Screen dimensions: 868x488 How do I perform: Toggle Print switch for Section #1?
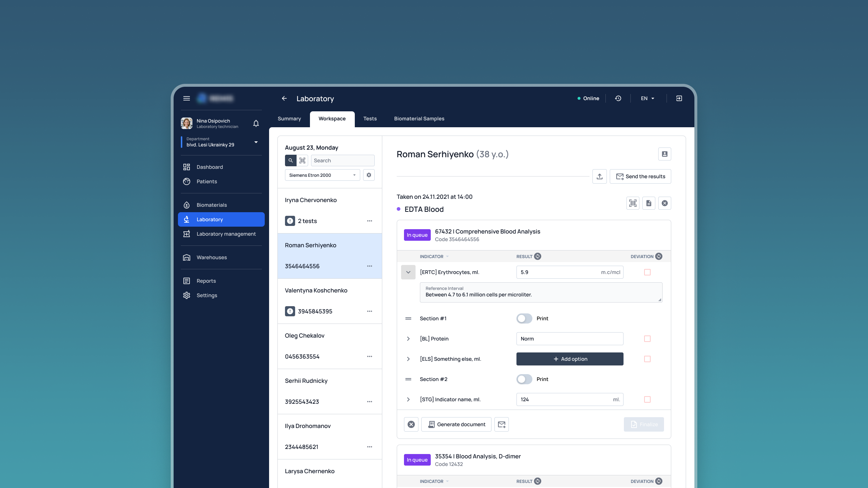click(x=524, y=318)
